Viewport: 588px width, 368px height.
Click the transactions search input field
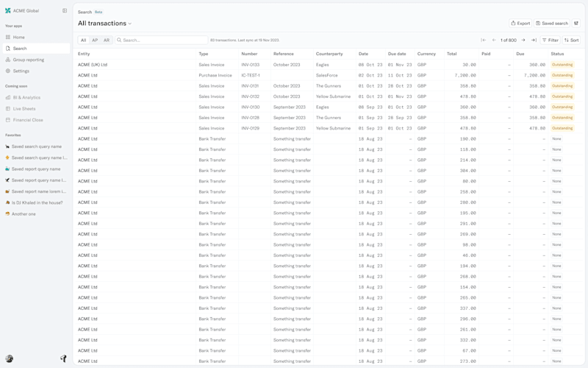click(x=161, y=40)
